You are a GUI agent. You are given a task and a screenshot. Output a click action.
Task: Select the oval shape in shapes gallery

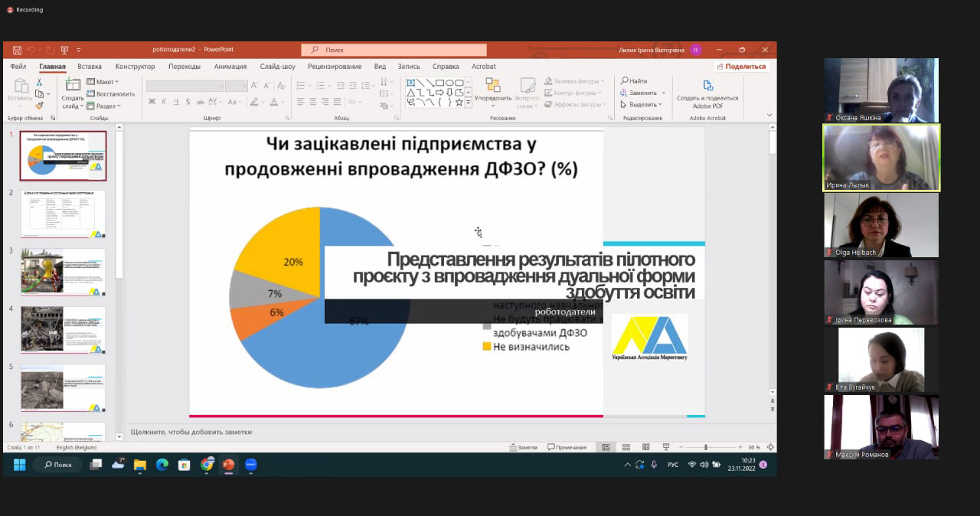coord(449,83)
